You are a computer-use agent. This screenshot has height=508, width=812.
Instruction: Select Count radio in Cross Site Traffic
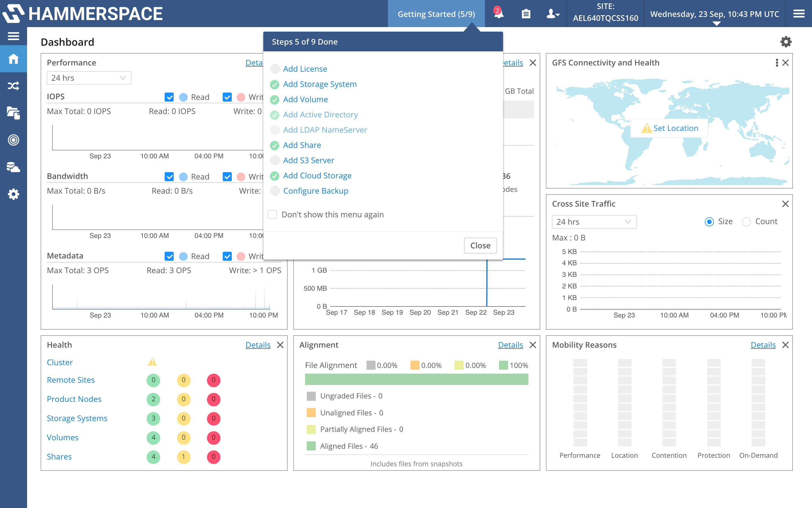747,222
